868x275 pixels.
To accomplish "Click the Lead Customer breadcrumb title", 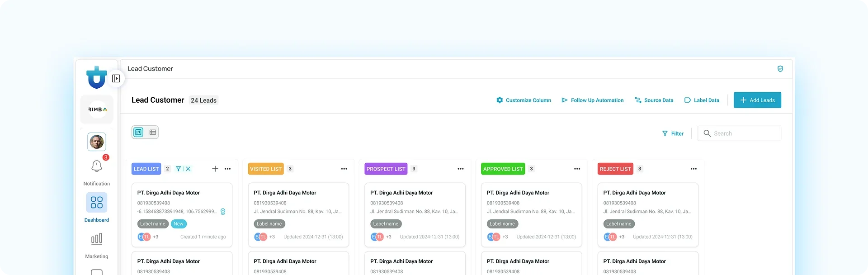I will click(150, 69).
